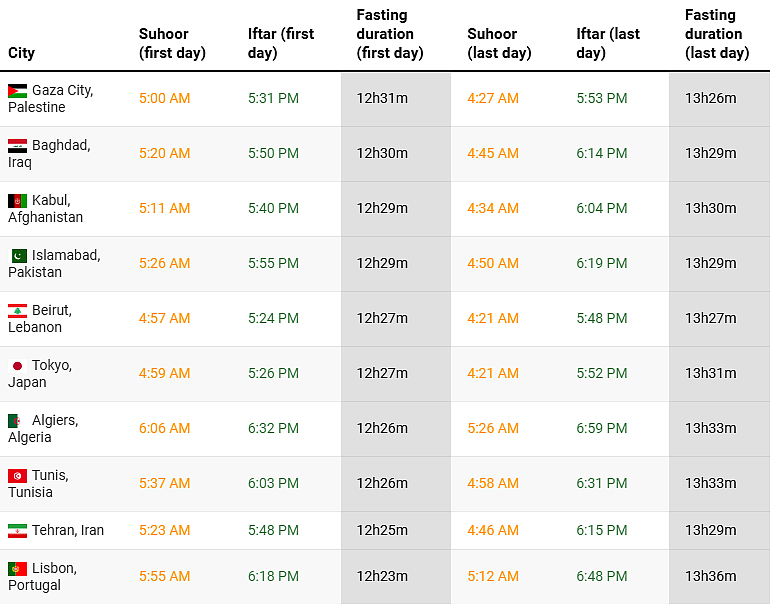Click the Japan flag beside Tokyo

click(x=17, y=366)
